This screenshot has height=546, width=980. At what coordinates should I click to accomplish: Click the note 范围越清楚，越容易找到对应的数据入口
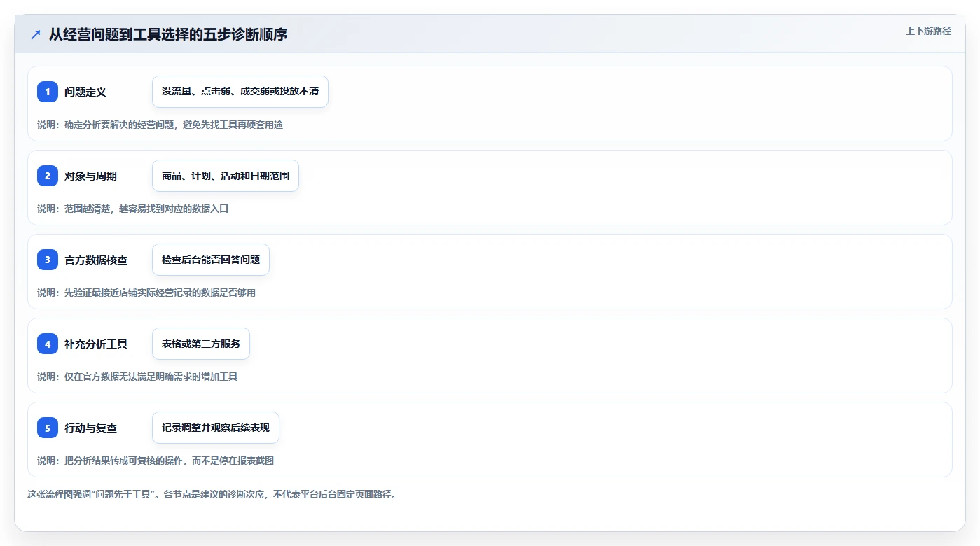tap(146, 209)
